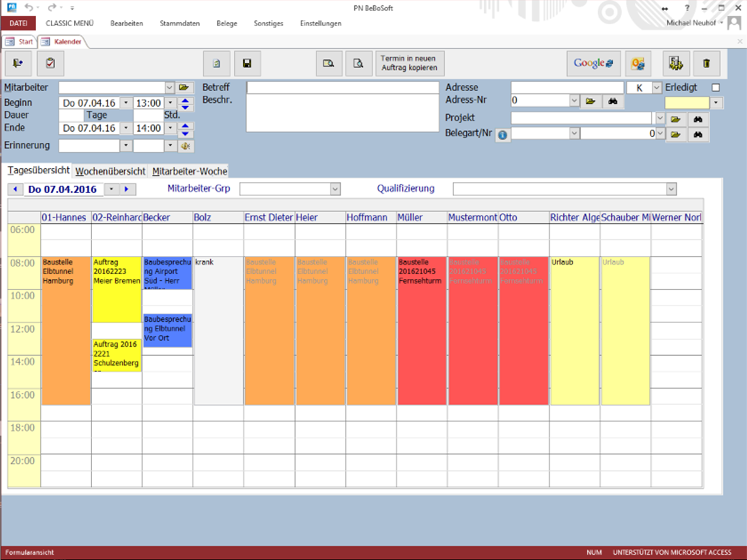Go to previous day with left arrow

pos(15,190)
